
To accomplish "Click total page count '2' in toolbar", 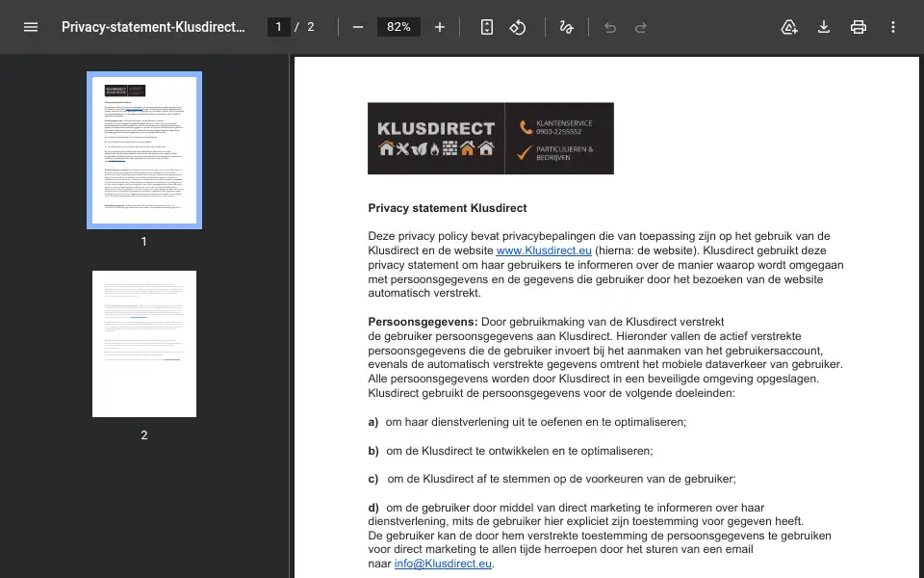I will pos(311,27).
